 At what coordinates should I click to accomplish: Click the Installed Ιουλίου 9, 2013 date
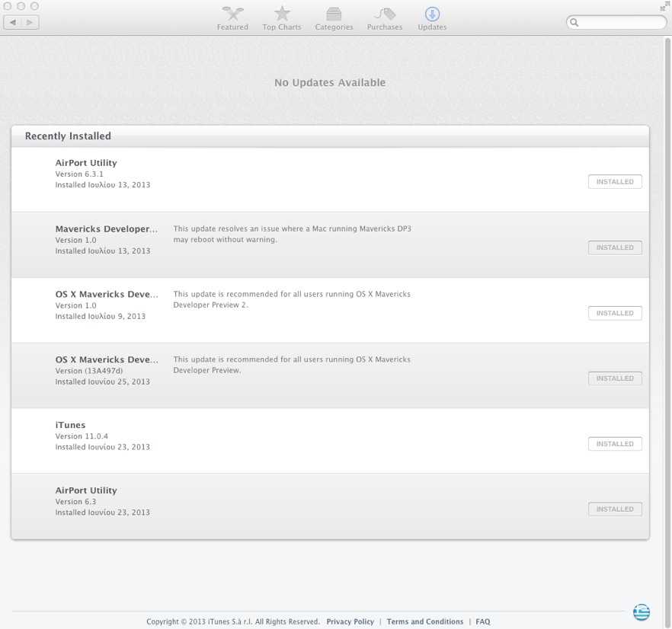[x=101, y=316]
